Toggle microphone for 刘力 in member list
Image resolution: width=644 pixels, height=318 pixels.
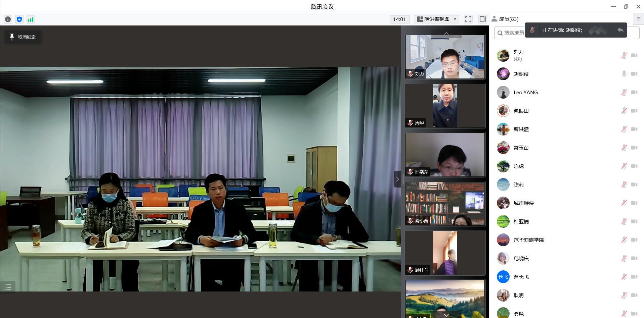624,55
